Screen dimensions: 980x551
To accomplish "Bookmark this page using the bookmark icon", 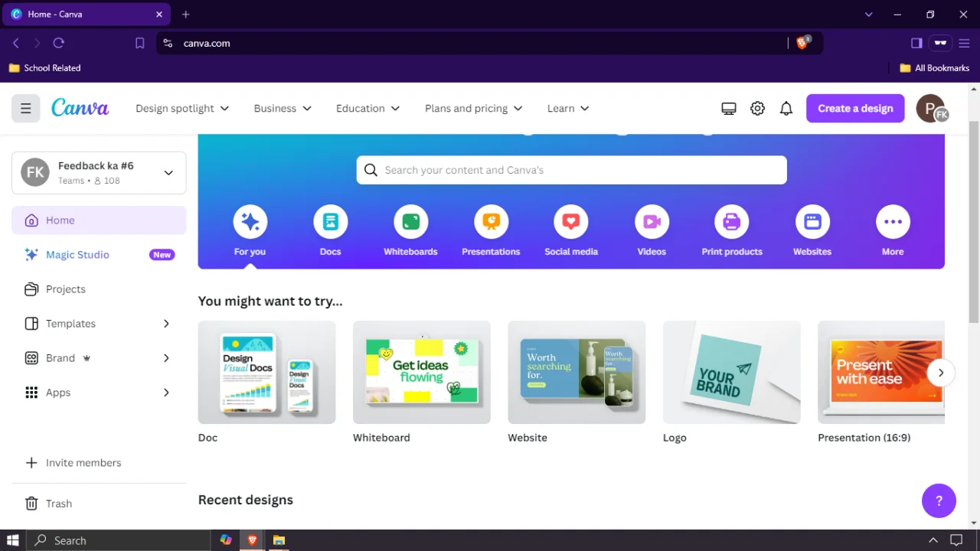I will pos(139,44).
